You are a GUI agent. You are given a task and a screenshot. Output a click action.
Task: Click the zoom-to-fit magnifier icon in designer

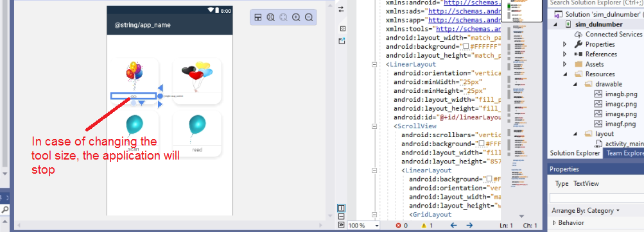pyautogui.click(x=270, y=17)
